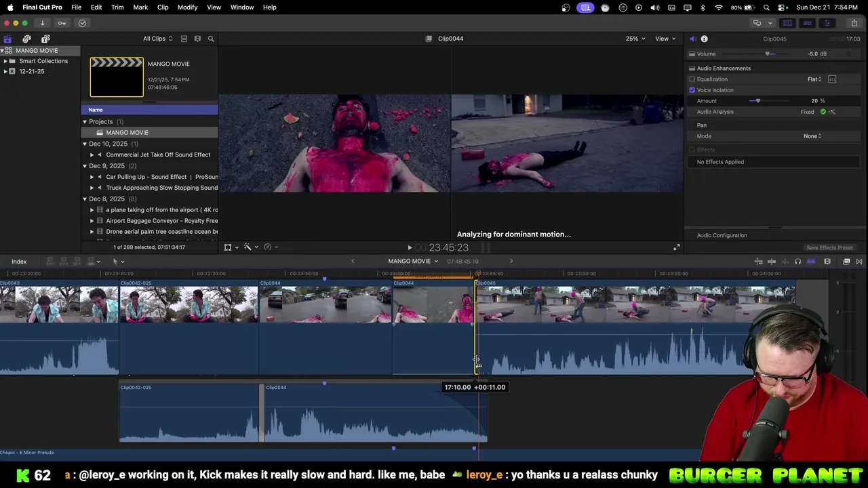This screenshot has height=488, width=868.
Task: Open the Edit menu
Action: click(96, 7)
